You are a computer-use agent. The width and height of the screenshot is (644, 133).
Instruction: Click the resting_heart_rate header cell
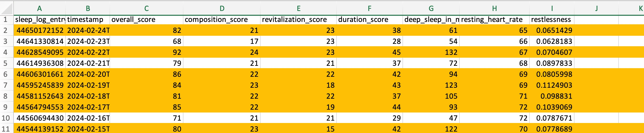pyautogui.click(x=494, y=20)
